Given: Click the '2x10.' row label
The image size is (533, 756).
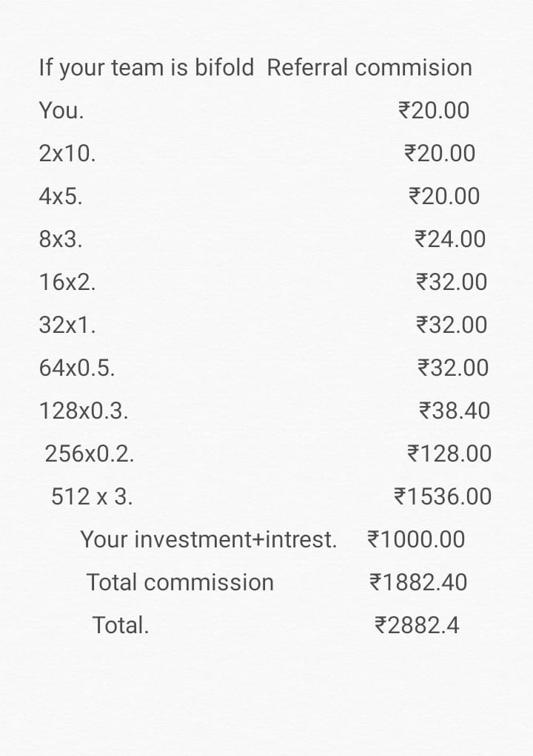Looking at the screenshot, I should pyautogui.click(x=67, y=154).
